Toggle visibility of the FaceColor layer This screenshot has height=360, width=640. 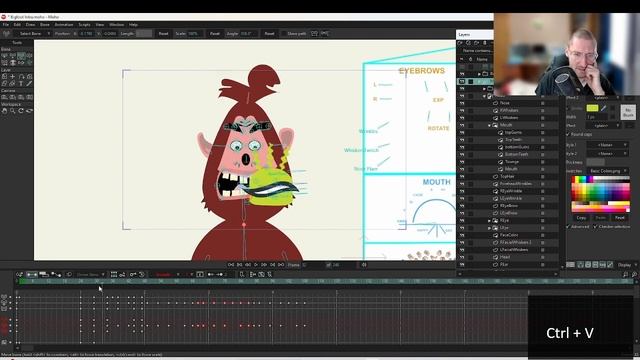tap(462, 235)
